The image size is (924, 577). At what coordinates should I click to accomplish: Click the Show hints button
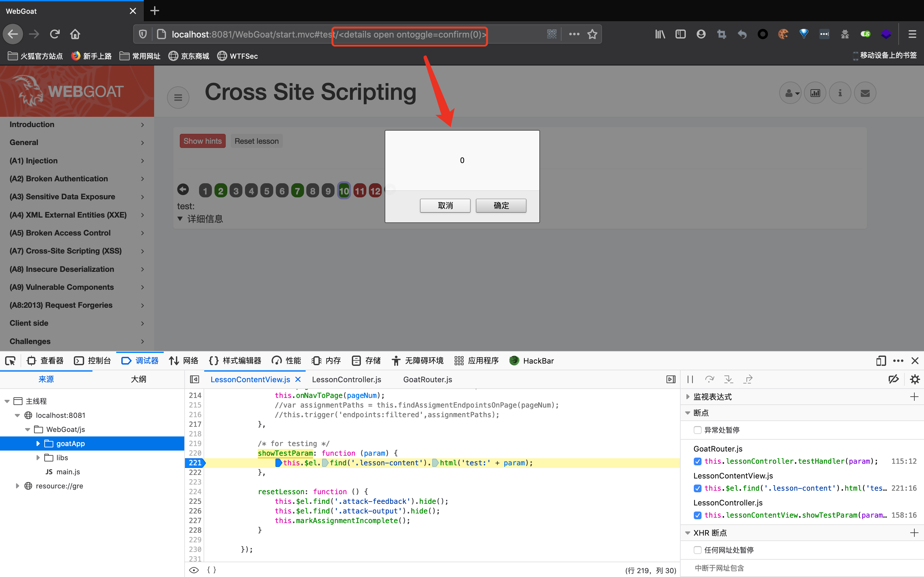(x=202, y=141)
